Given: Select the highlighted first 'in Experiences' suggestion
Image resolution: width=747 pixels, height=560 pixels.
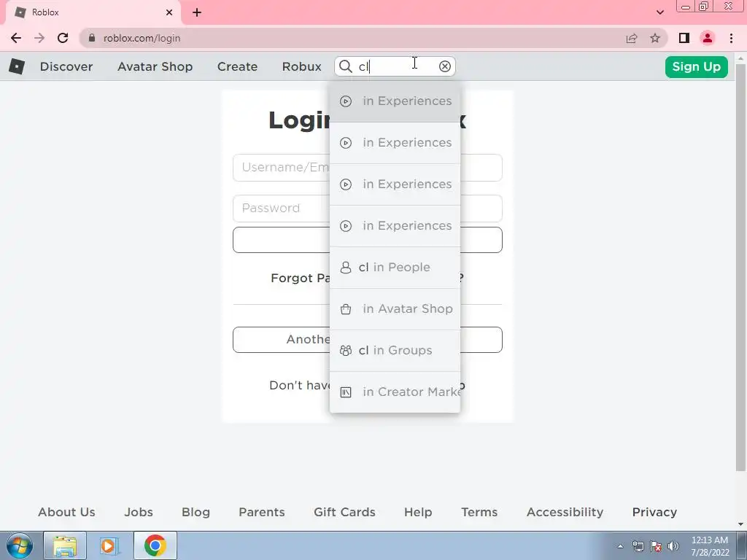Looking at the screenshot, I should [x=395, y=101].
